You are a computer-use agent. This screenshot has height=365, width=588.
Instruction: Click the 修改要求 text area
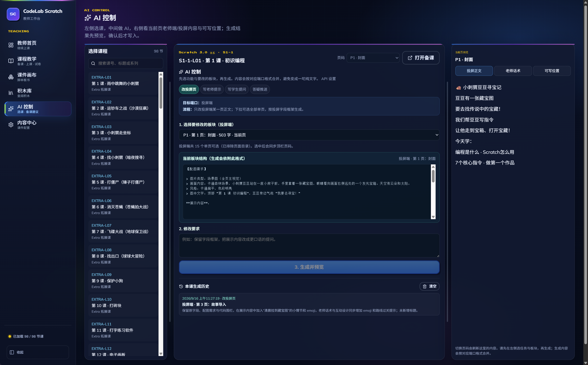pos(309,246)
